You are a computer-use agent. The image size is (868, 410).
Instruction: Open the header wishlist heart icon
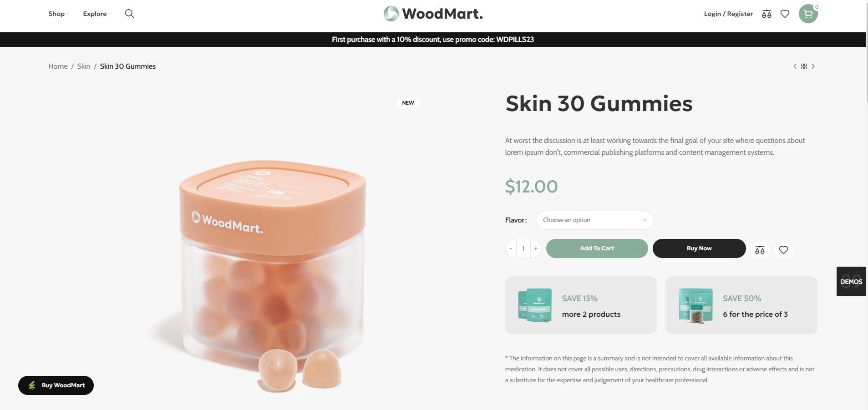785,14
